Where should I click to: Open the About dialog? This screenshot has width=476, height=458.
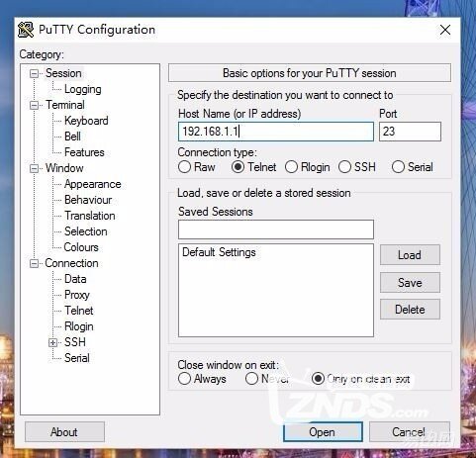[64, 432]
